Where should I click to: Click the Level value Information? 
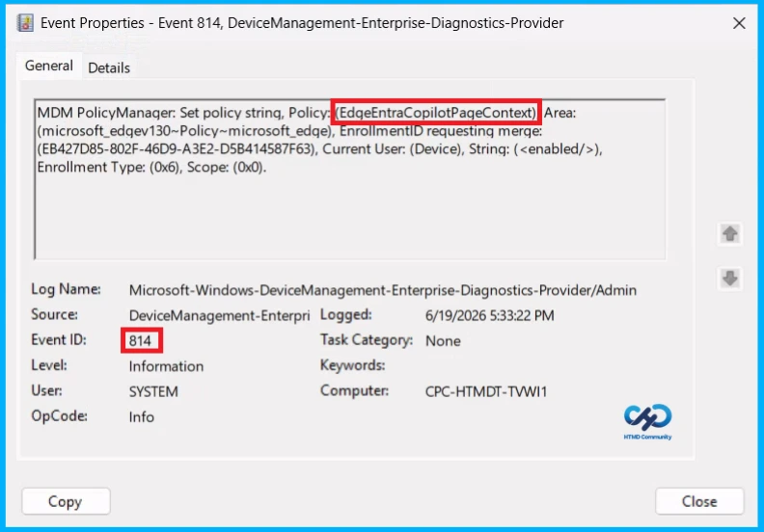[x=166, y=366]
